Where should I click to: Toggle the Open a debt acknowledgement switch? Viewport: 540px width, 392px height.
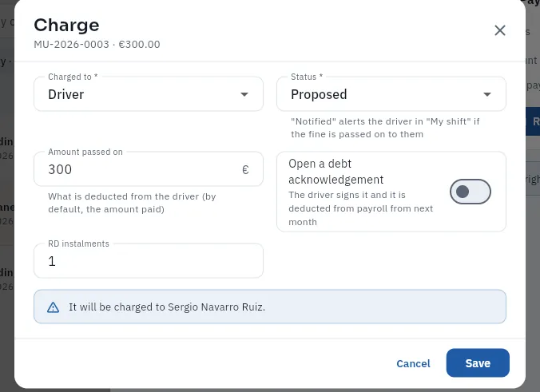470,192
